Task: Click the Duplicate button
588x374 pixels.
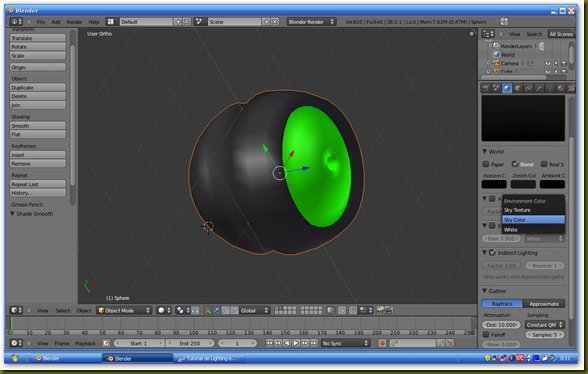Action: tap(38, 87)
